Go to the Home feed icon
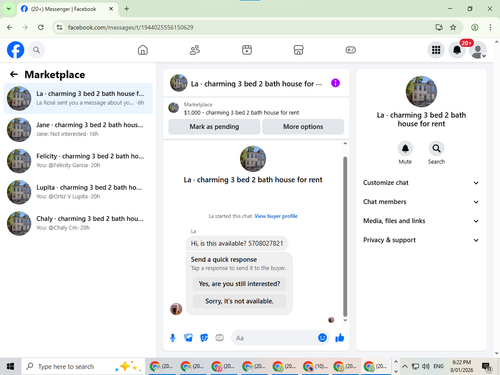Viewport: 500px width, 375px height. tap(143, 50)
